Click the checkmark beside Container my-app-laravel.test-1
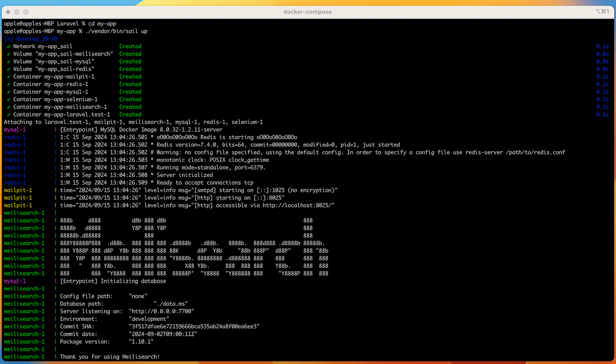Viewport: 616px width, 364px height. coord(9,115)
